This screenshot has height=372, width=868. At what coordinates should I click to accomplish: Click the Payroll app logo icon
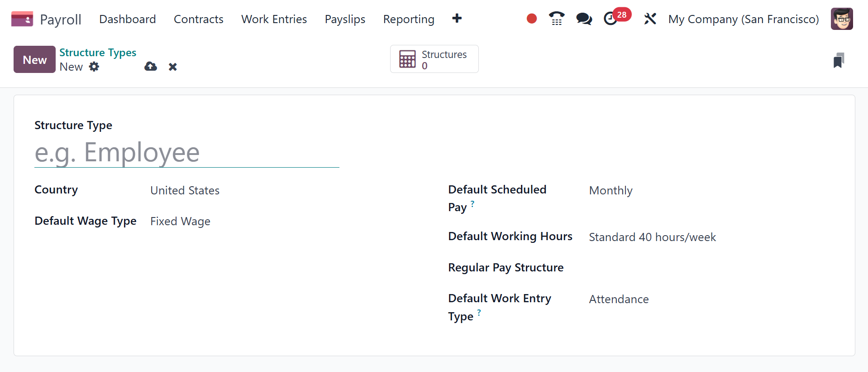coord(22,19)
